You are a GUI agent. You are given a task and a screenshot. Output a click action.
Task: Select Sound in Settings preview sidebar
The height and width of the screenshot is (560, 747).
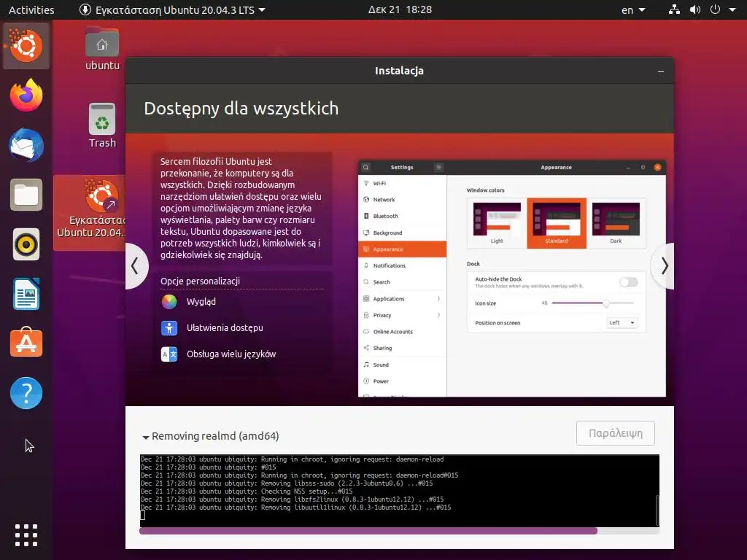(402, 365)
